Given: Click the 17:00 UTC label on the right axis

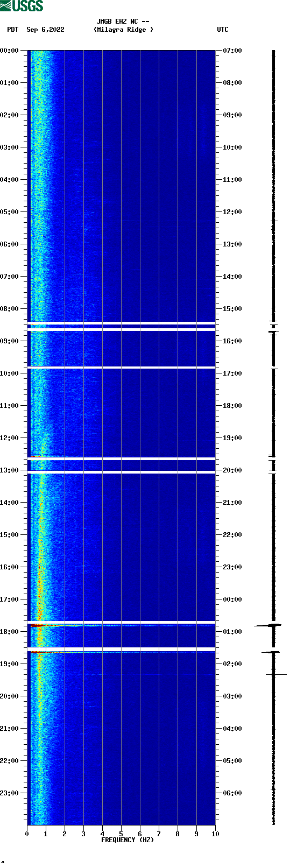Looking at the screenshot, I should tap(232, 373).
